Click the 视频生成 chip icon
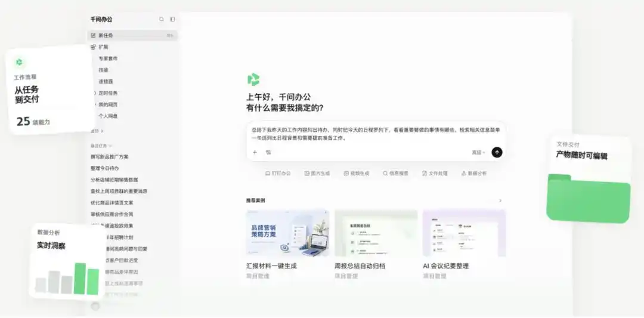The image size is (644, 318). point(346,174)
